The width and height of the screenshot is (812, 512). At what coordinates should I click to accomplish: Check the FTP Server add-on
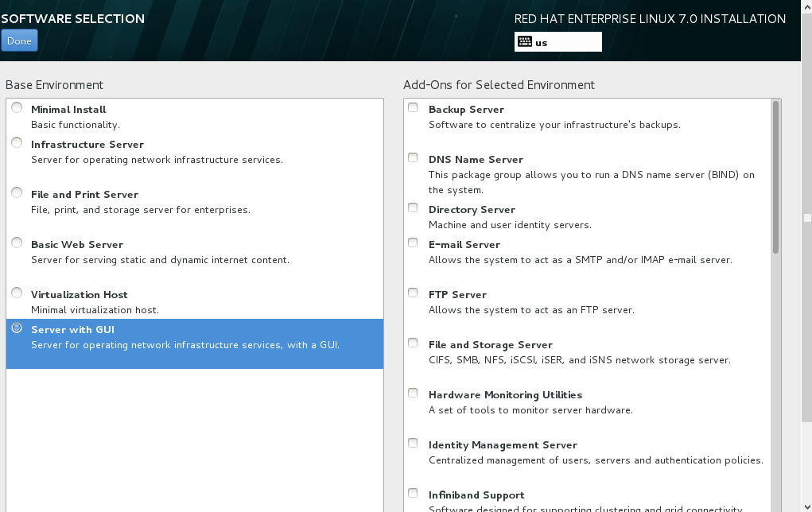(x=413, y=293)
